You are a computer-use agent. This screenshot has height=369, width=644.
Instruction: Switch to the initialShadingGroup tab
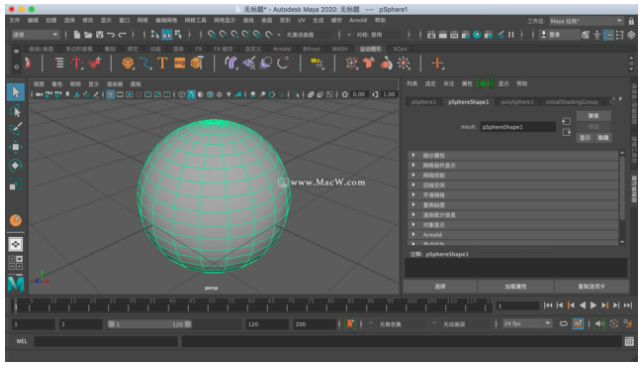coord(571,102)
